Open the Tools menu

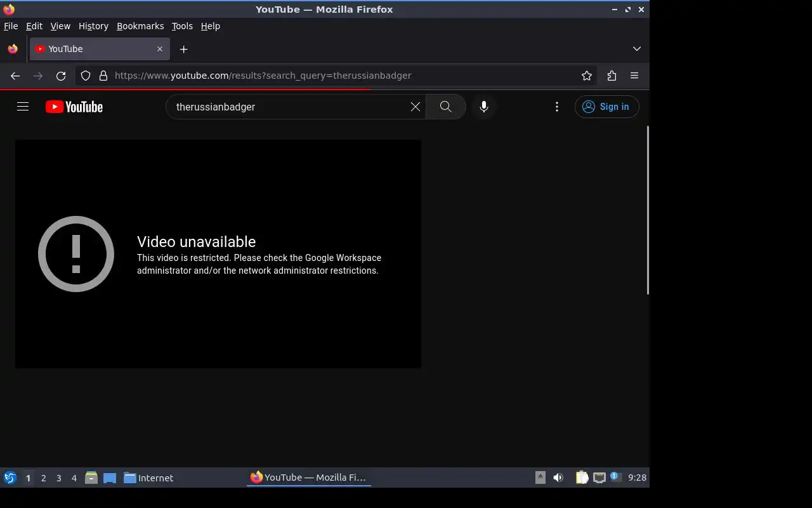pos(182,26)
